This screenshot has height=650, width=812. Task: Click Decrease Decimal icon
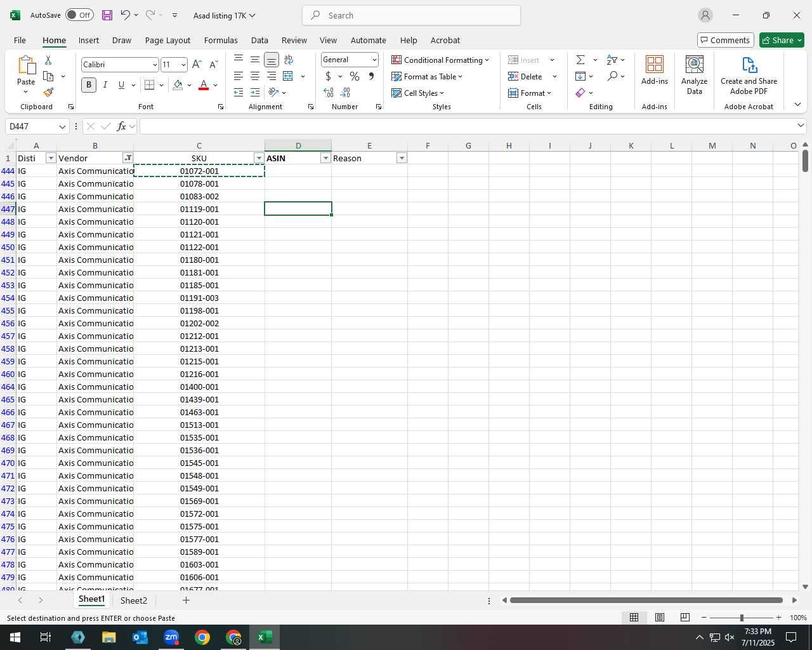[x=345, y=93]
